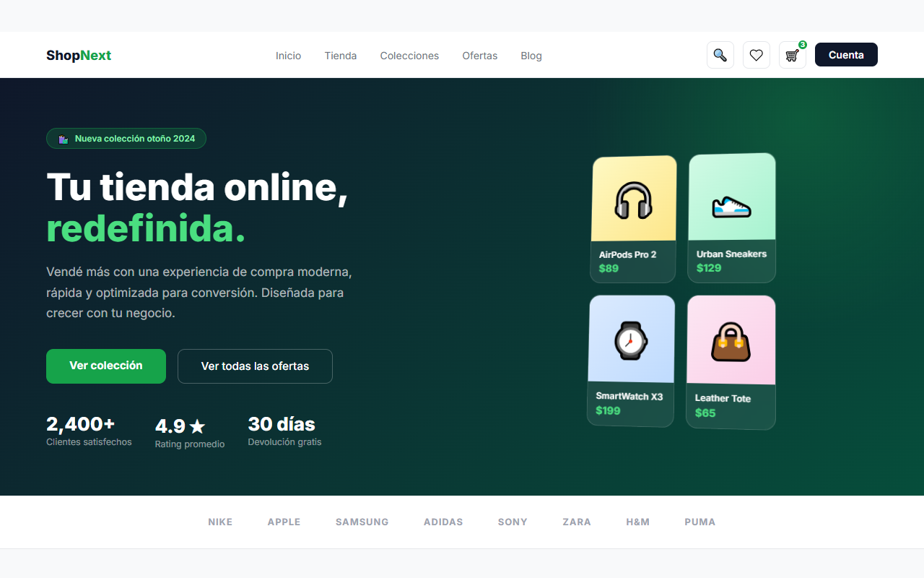Click the Nueva colección otoño 2024 badge
Viewport: 924px width, 578px height.
tap(126, 139)
